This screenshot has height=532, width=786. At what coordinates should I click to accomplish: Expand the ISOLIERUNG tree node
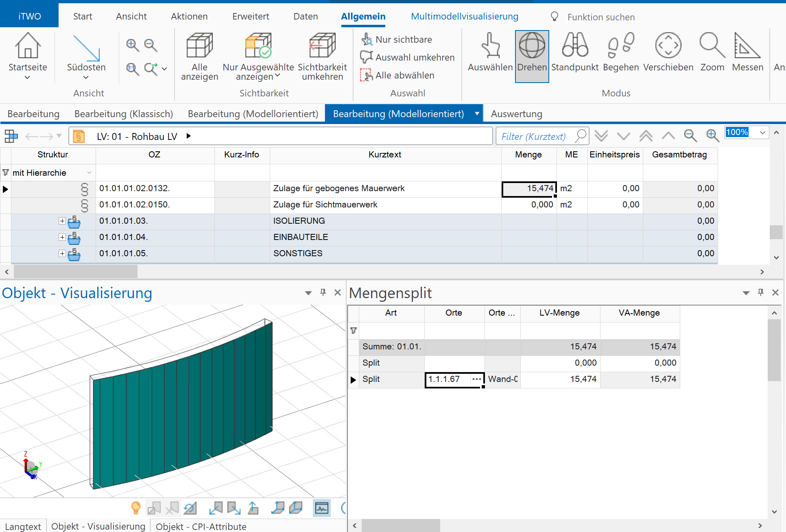62,221
